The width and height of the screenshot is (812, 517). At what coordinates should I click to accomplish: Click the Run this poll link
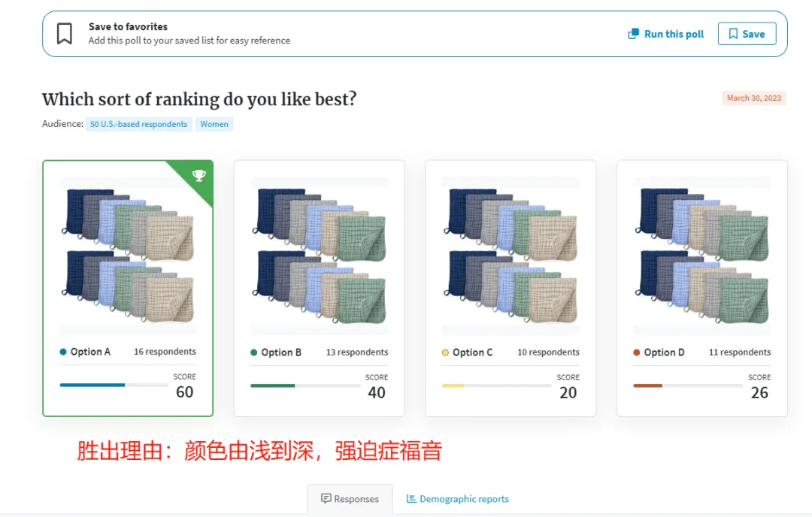[x=665, y=34]
